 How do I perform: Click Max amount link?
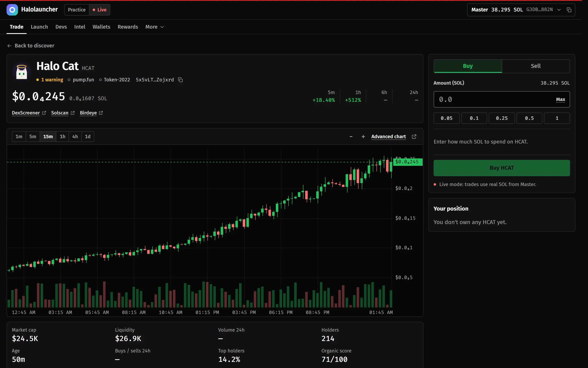tap(561, 99)
